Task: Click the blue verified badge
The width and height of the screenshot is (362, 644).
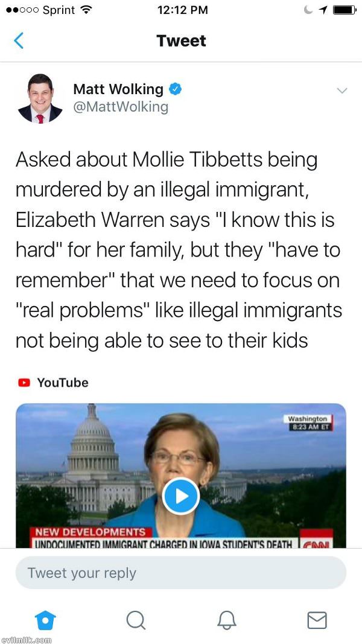Action: click(x=175, y=89)
